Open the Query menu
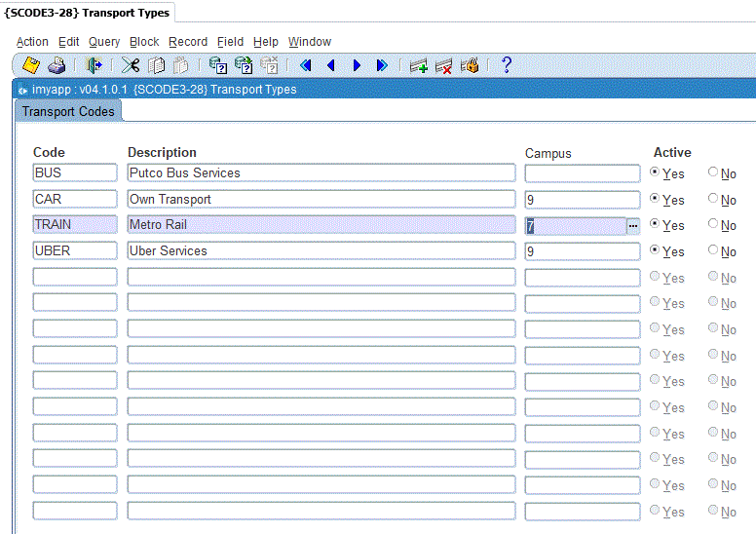The height and width of the screenshot is (534, 756). click(x=104, y=42)
